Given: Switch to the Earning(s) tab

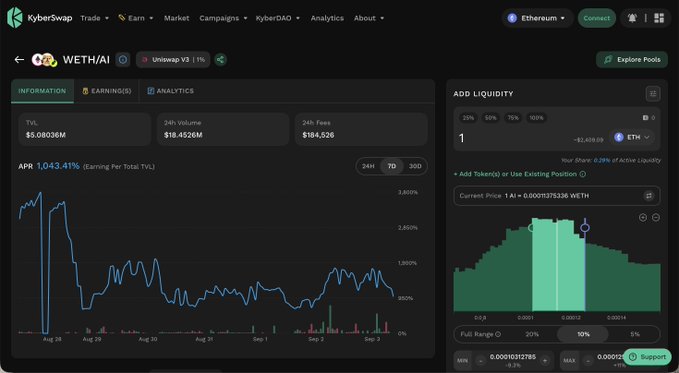Looking at the screenshot, I should pyautogui.click(x=107, y=91).
